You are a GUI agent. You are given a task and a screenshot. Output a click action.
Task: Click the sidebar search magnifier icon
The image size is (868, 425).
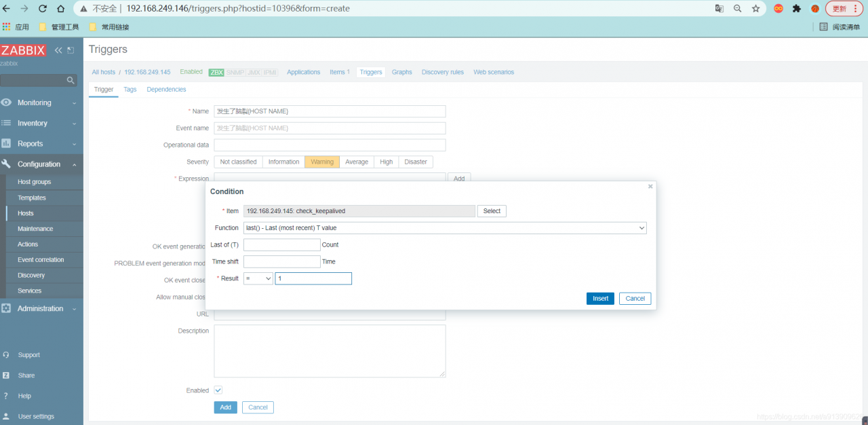(x=71, y=80)
